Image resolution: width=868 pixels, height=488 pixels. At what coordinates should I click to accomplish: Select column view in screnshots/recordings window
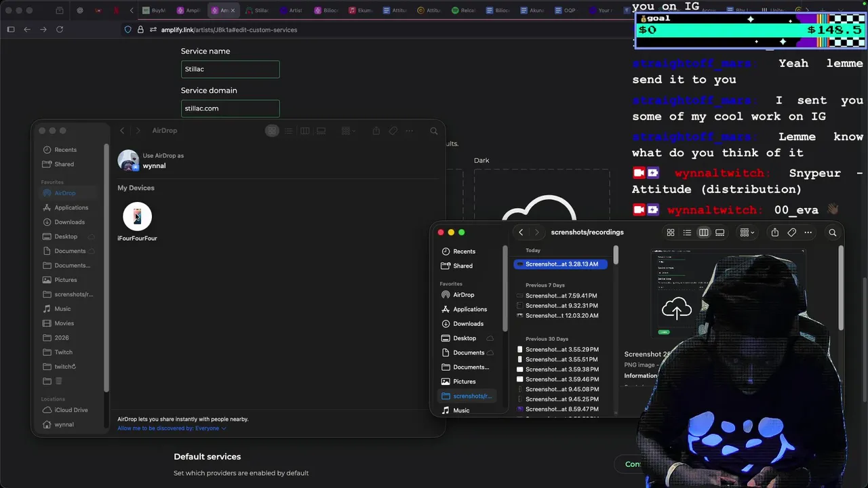(704, 232)
